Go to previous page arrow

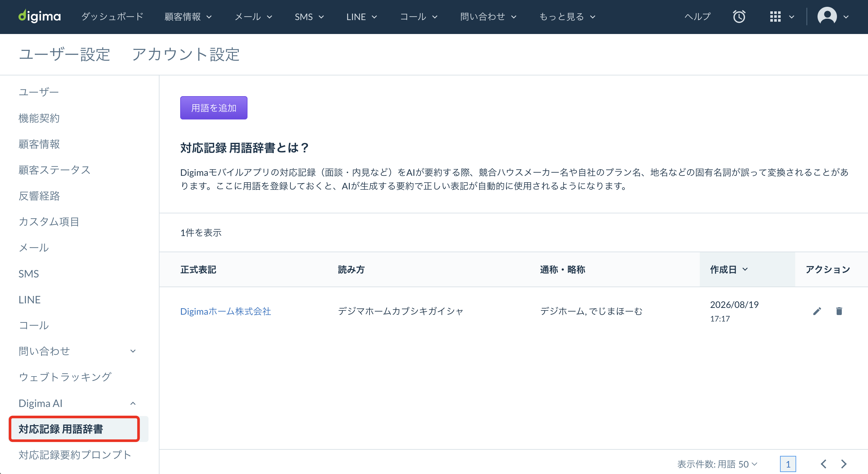point(823,464)
